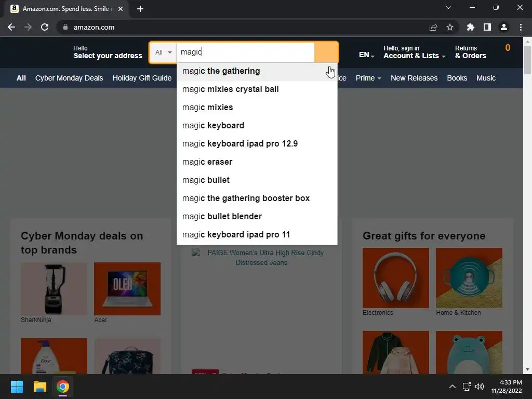Screen dimensions: 532x399
Task: Click the Chrome taskbar icon
Action: click(63, 387)
